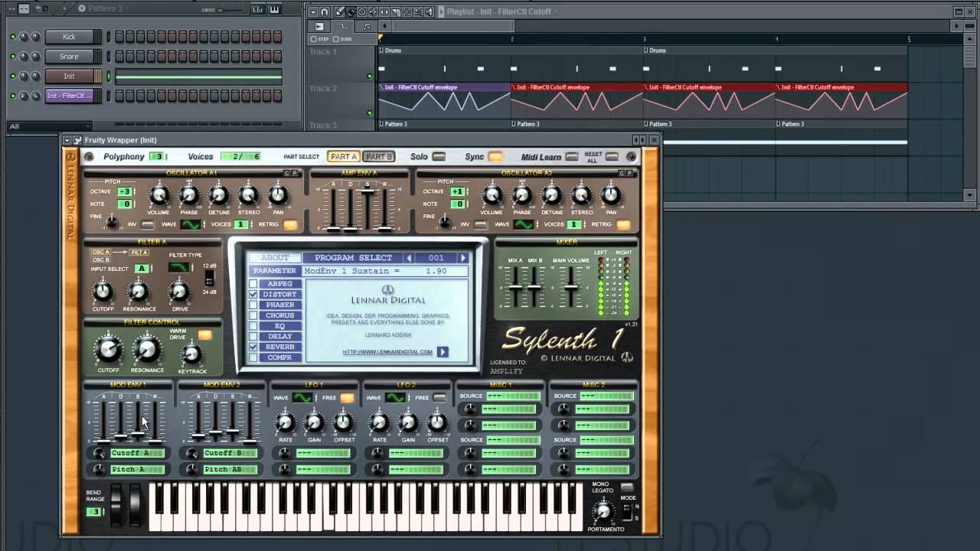Click the Oscillator A2 Stereo knob

581,196
